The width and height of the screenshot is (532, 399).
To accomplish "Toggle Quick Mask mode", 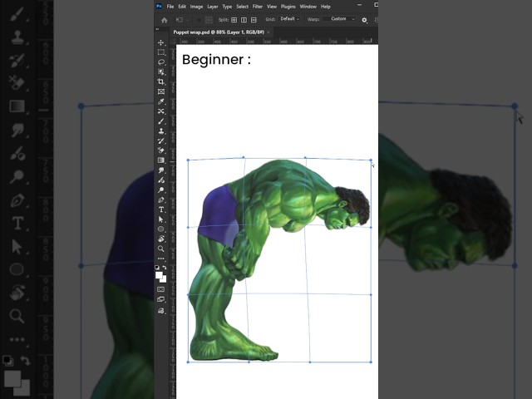I will coord(160,289).
